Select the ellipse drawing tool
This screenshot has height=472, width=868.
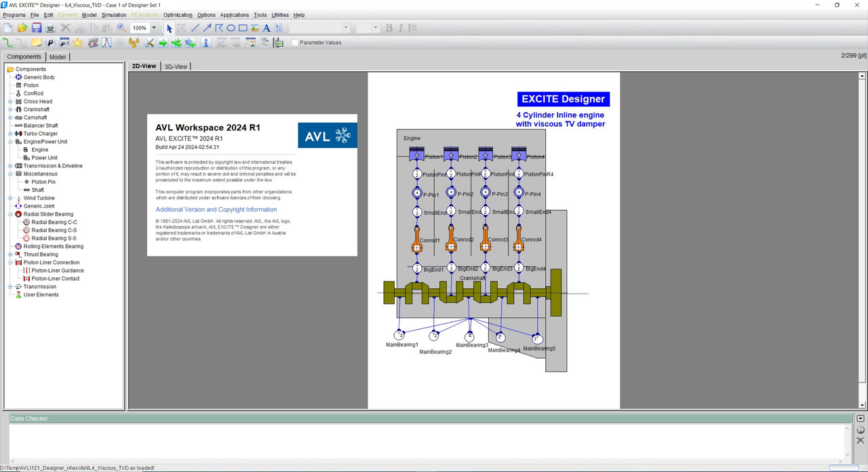231,28
